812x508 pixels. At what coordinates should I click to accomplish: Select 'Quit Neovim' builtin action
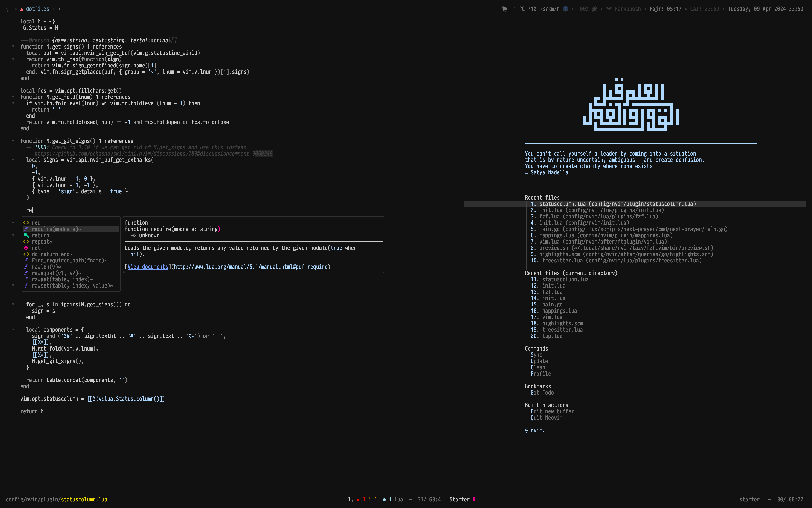point(546,418)
